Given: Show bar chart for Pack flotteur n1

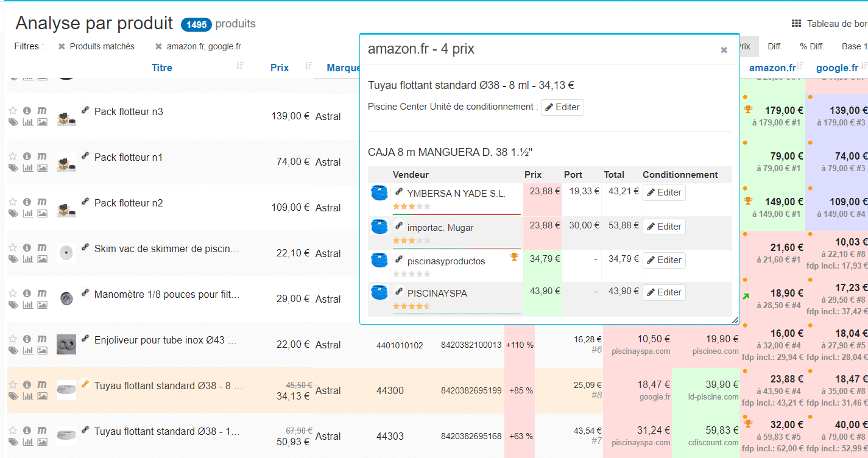Looking at the screenshot, I should coord(27,167).
